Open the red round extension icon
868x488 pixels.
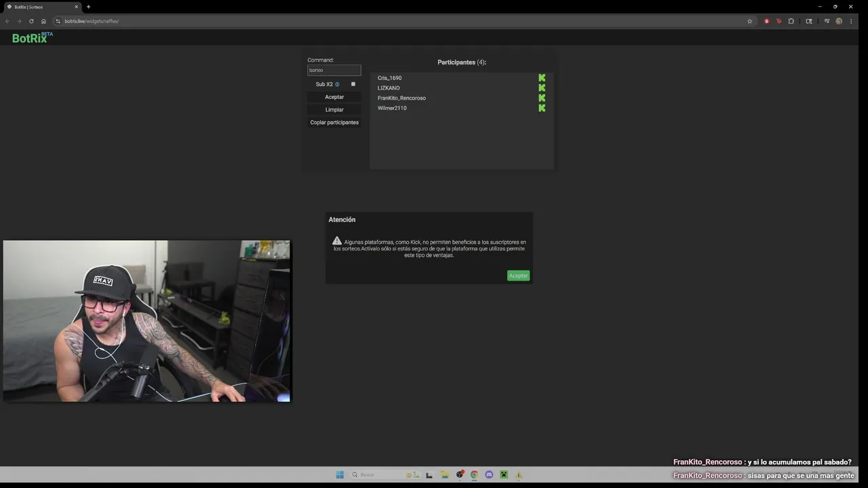pyautogui.click(x=767, y=21)
